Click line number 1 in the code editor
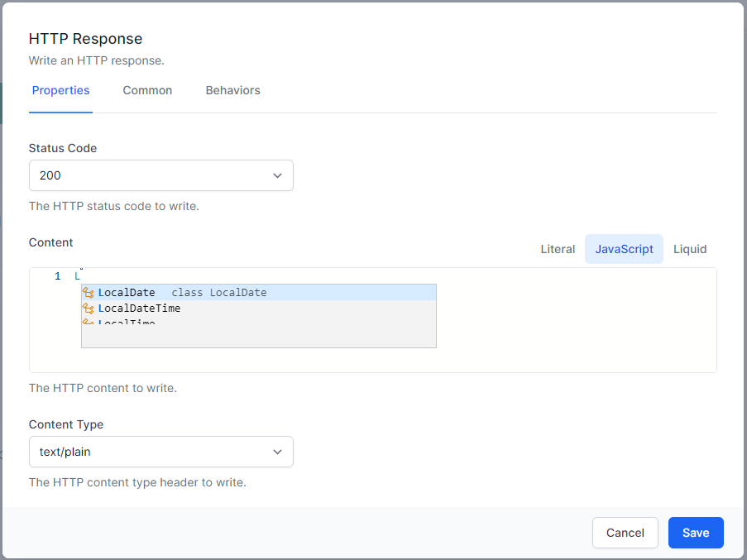The height and width of the screenshot is (560, 747). (57, 275)
